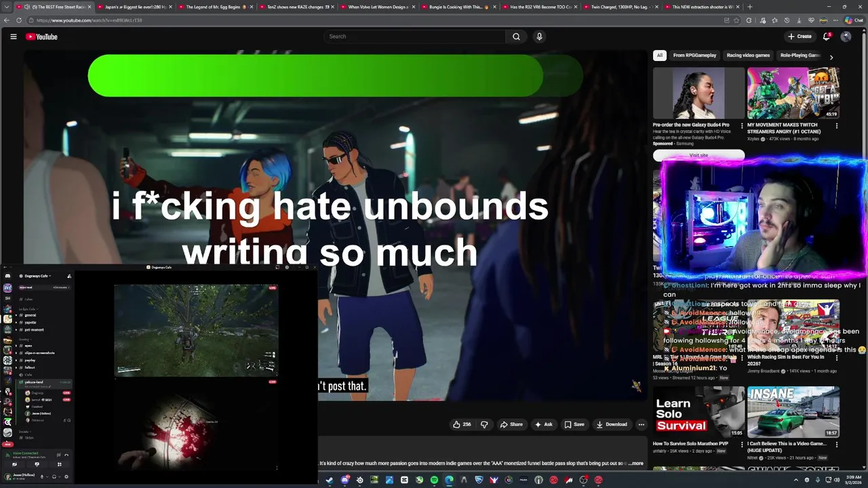Like the video with thumbs up
868x488 pixels.
(x=462, y=424)
